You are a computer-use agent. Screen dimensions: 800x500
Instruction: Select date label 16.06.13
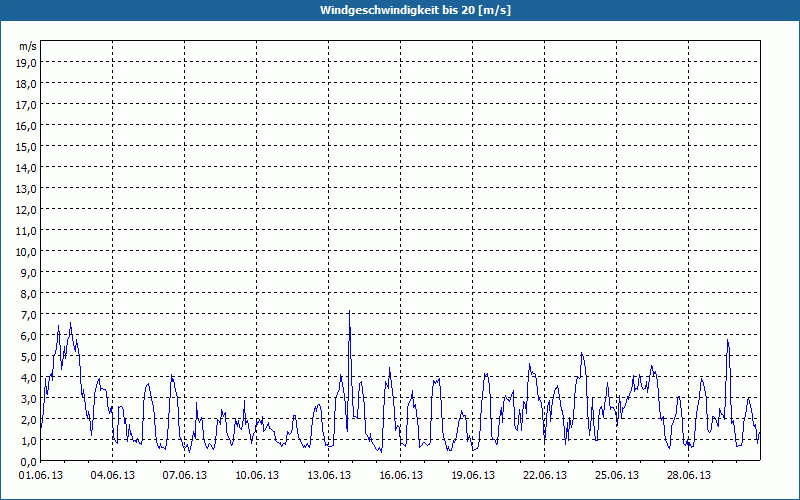click(x=401, y=476)
